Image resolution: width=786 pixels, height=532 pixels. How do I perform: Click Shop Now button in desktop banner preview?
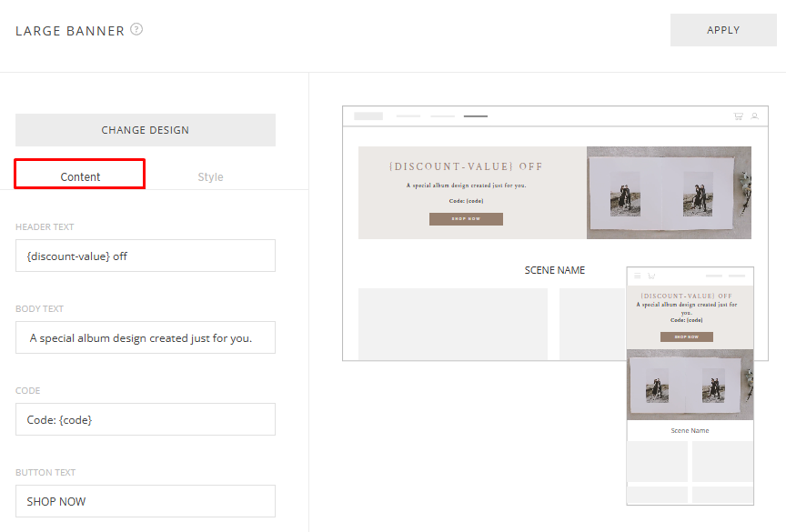(466, 219)
